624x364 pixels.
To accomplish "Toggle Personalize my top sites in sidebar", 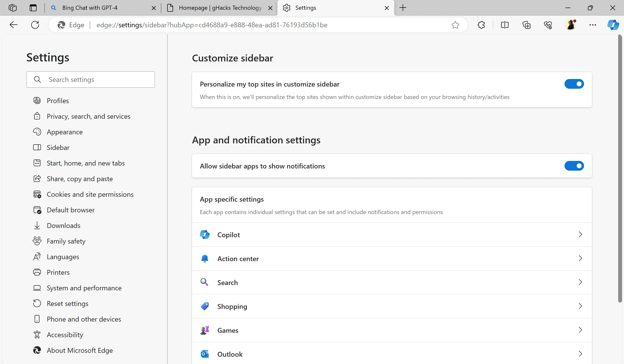I will coord(574,84).
